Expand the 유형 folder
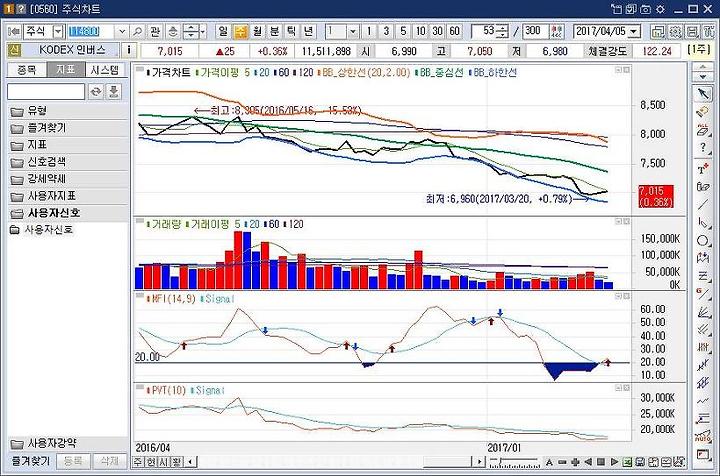Screen dimensions: 720x476 click(68, 111)
